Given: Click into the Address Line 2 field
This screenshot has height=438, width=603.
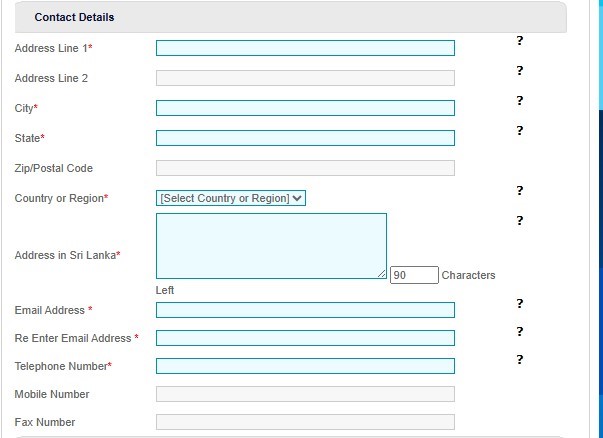Looking at the screenshot, I should coord(305,78).
